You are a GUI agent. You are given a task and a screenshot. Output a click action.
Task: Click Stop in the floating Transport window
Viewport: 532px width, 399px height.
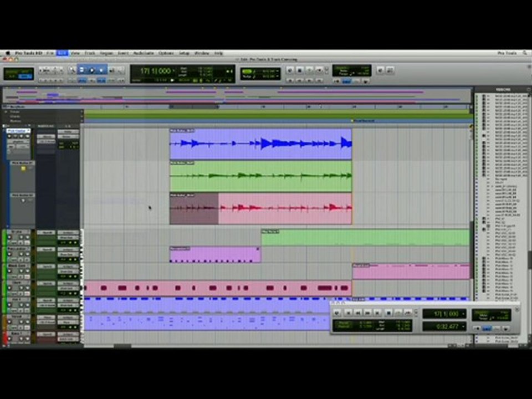click(x=388, y=313)
